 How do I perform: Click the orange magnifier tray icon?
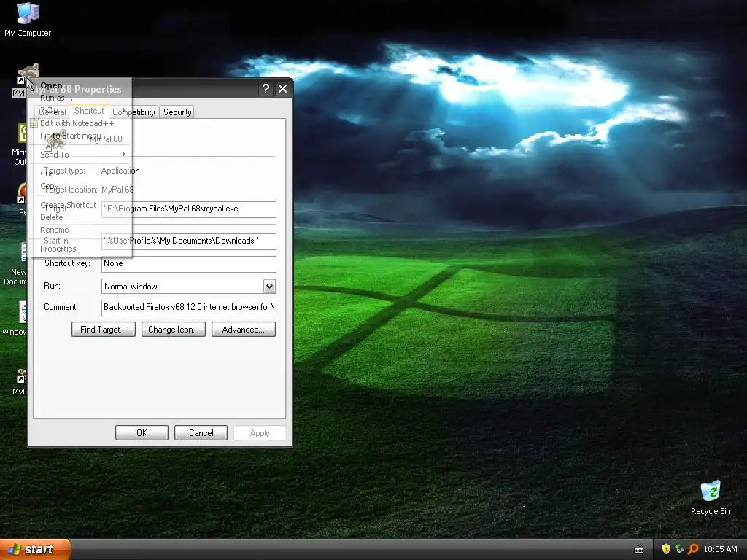coord(693,549)
